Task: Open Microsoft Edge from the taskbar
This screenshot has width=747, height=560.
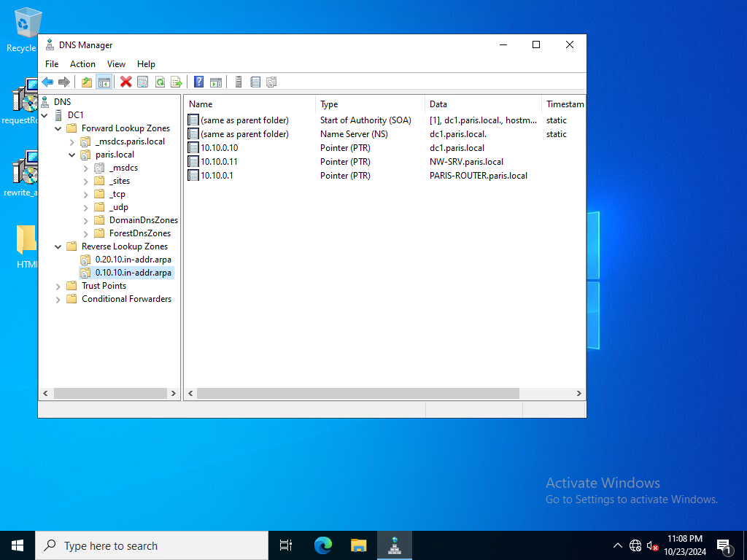Action: [323, 545]
